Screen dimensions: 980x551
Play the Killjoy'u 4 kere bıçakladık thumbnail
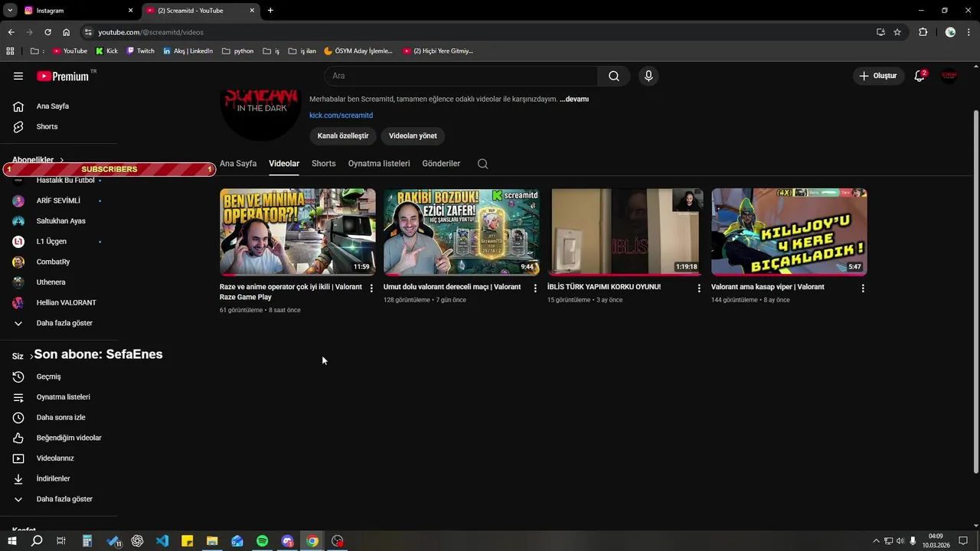789,232
